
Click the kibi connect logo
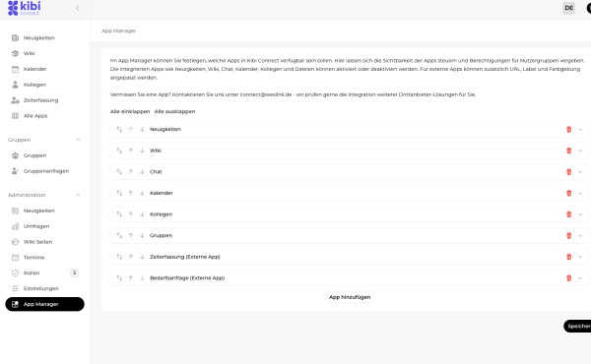[x=24, y=8]
